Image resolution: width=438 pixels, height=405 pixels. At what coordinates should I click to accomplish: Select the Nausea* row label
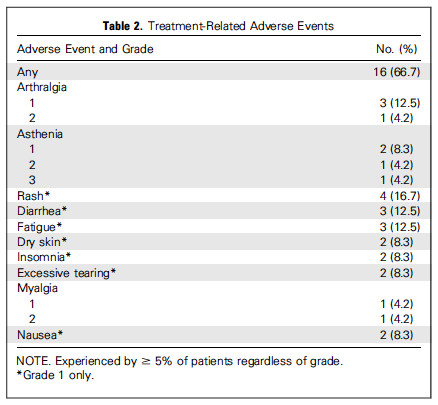coord(40,335)
